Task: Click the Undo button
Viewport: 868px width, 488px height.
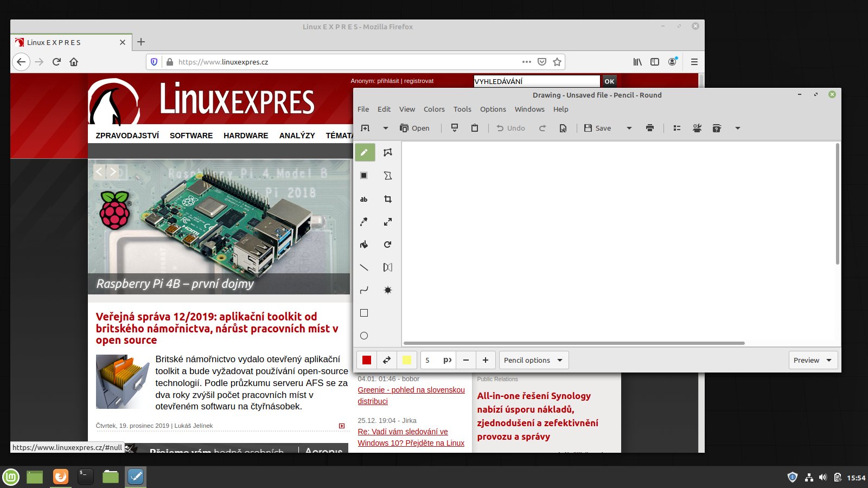Action: [510, 128]
